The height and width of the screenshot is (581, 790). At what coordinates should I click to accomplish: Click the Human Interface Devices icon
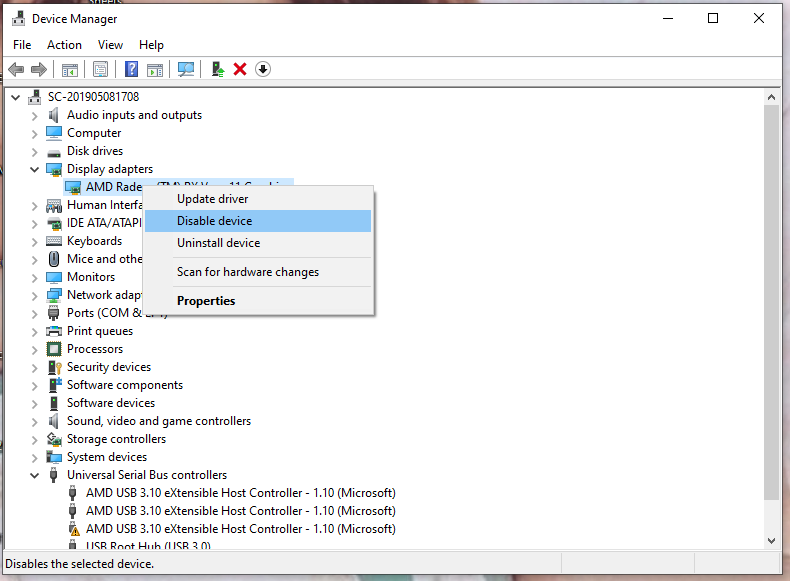54,206
